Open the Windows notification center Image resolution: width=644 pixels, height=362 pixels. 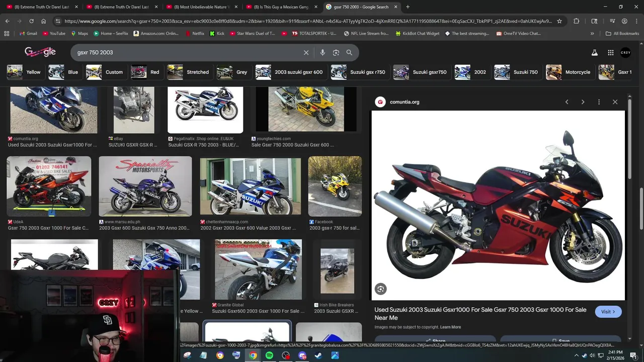(x=633, y=355)
